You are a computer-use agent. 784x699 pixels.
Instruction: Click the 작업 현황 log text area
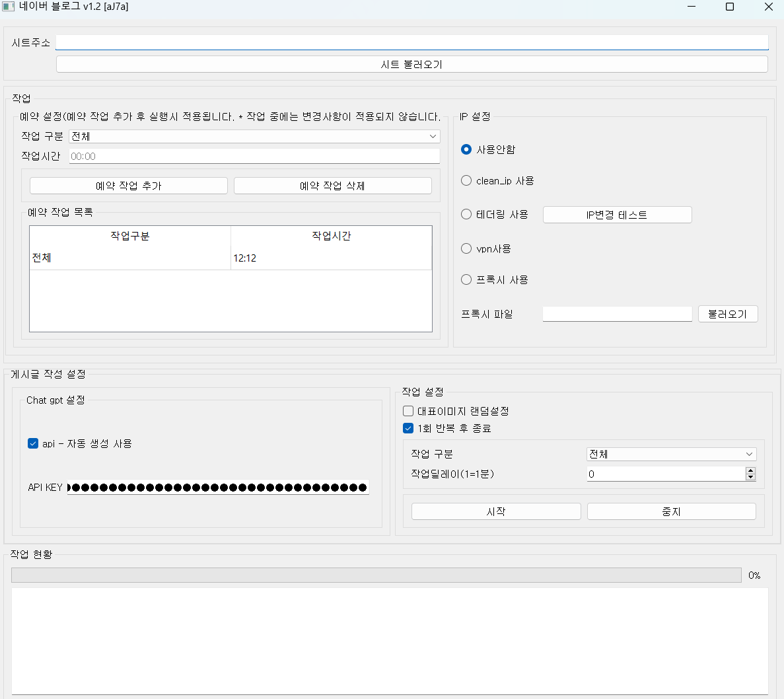[390, 641]
